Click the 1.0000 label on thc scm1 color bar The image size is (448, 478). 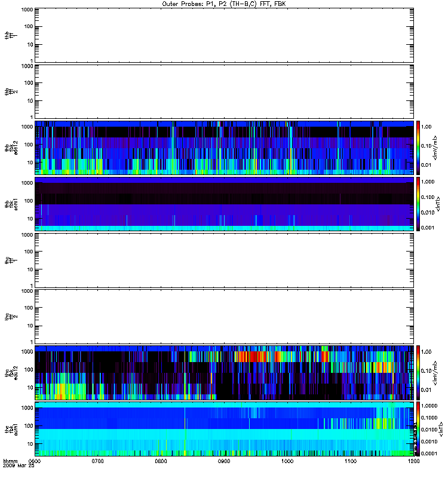pos(429,406)
